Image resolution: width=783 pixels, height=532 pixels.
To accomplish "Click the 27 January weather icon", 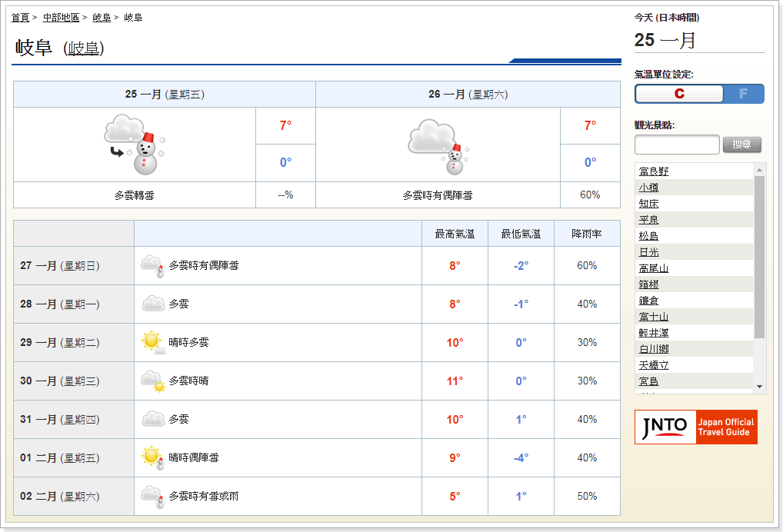I will (x=152, y=266).
